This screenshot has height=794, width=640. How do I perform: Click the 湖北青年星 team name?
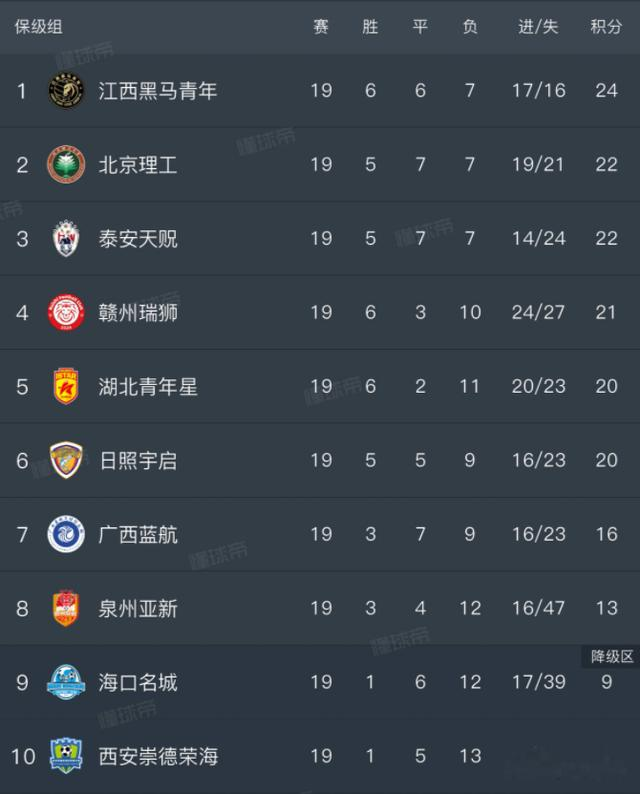click(x=148, y=387)
